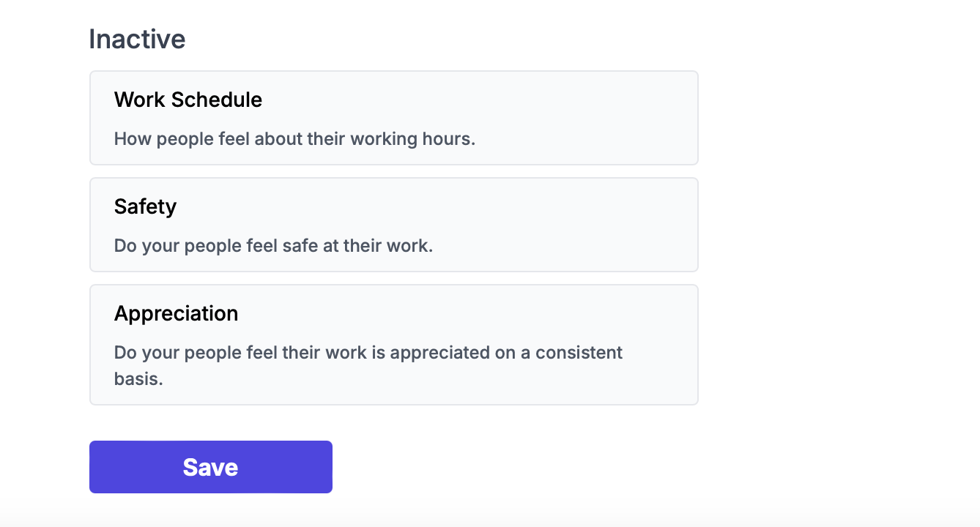Image resolution: width=980 pixels, height=527 pixels.
Task: Click the purple Save button
Action: [211, 467]
